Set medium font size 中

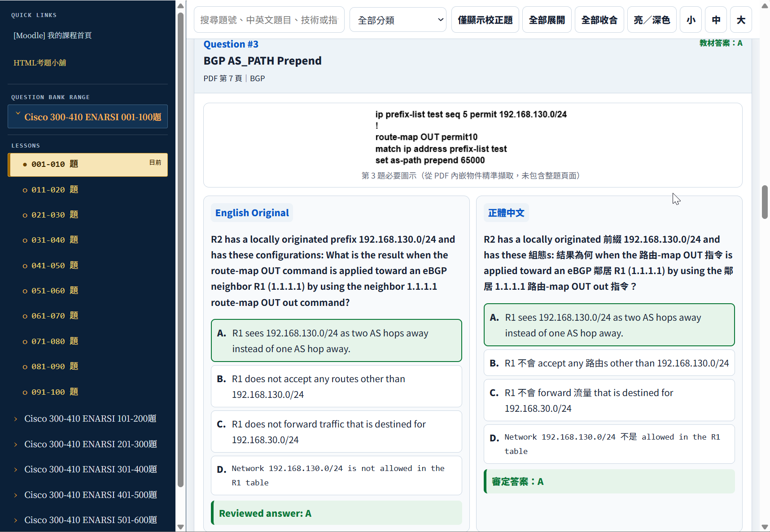(716, 20)
